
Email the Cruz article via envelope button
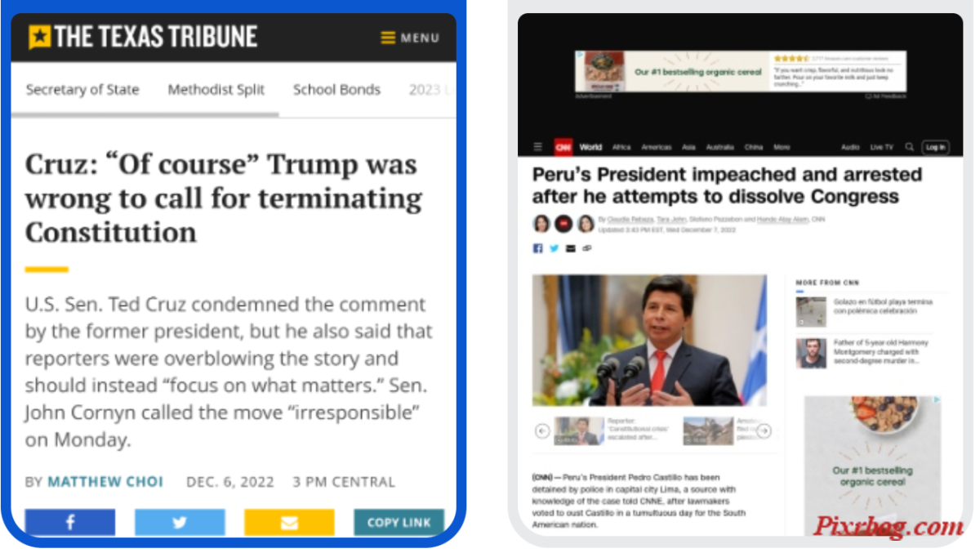click(289, 523)
